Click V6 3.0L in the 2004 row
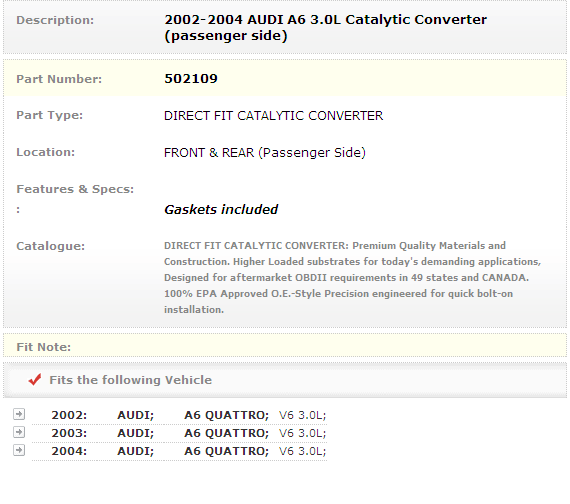Viewport: 570px width, 504px height. (302, 451)
